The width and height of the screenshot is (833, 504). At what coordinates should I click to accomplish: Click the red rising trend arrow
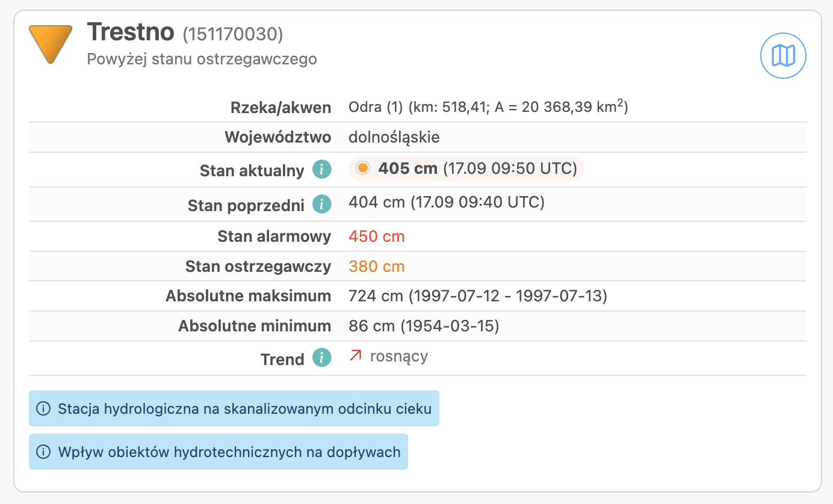pyautogui.click(x=356, y=356)
